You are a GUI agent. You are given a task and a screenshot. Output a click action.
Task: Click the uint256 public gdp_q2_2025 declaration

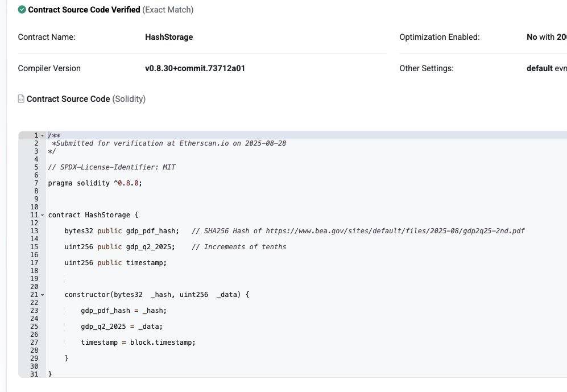click(x=119, y=247)
